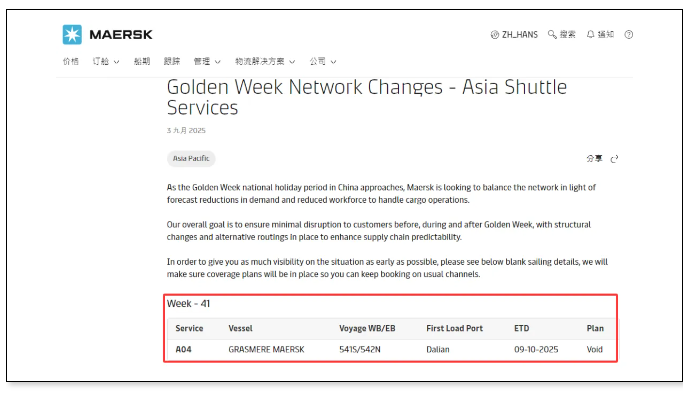Click the MAERSK wordmark

click(121, 34)
